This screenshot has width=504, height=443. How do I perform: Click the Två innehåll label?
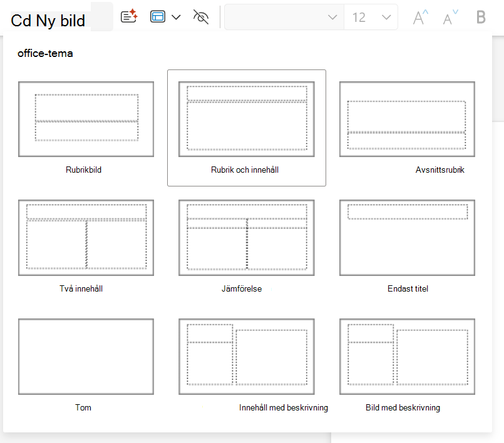[81, 288]
